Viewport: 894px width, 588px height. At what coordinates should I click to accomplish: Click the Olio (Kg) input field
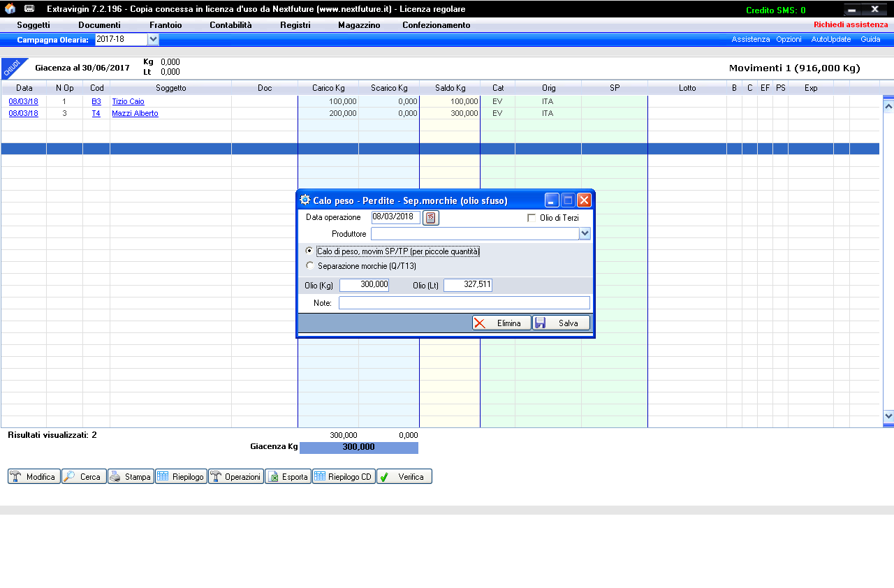pyautogui.click(x=364, y=285)
